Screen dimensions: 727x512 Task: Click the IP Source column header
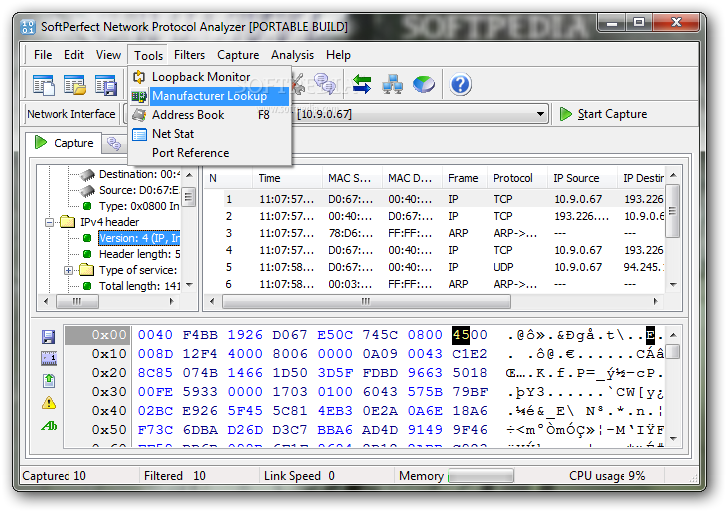[x=582, y=178]
